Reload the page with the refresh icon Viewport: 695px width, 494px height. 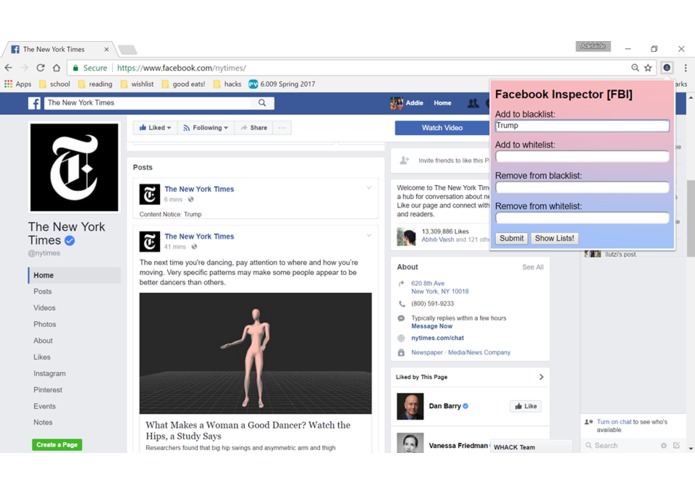click(x=40, y=68)
